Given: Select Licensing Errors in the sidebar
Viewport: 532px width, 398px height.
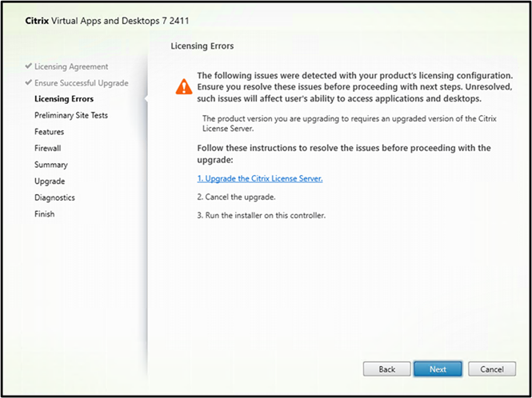Looking at the screenshot, I should (64, 99).
